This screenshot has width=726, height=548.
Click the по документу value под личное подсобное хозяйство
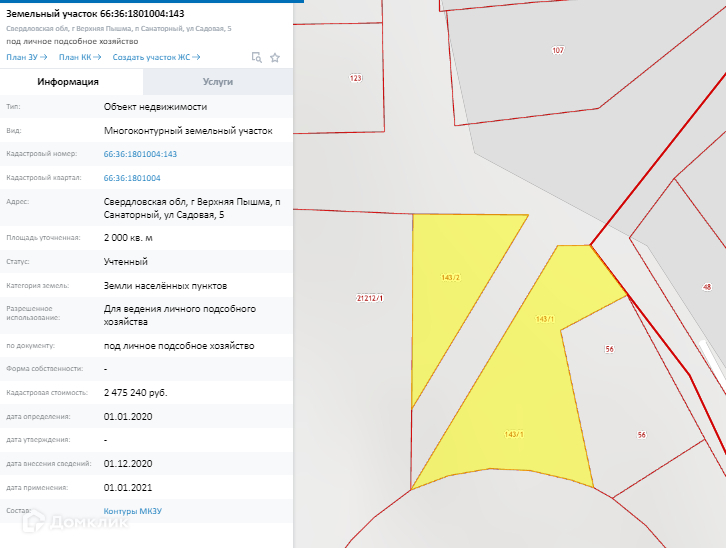(179, 346)
